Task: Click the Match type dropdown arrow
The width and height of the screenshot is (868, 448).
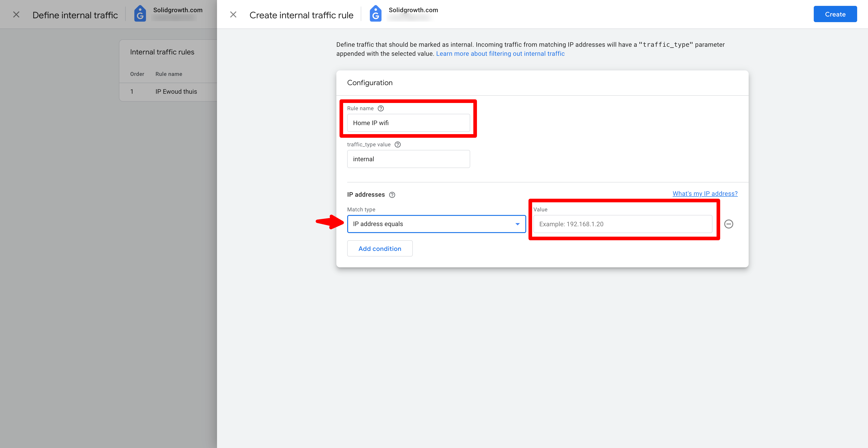Action: pos(517,224)
